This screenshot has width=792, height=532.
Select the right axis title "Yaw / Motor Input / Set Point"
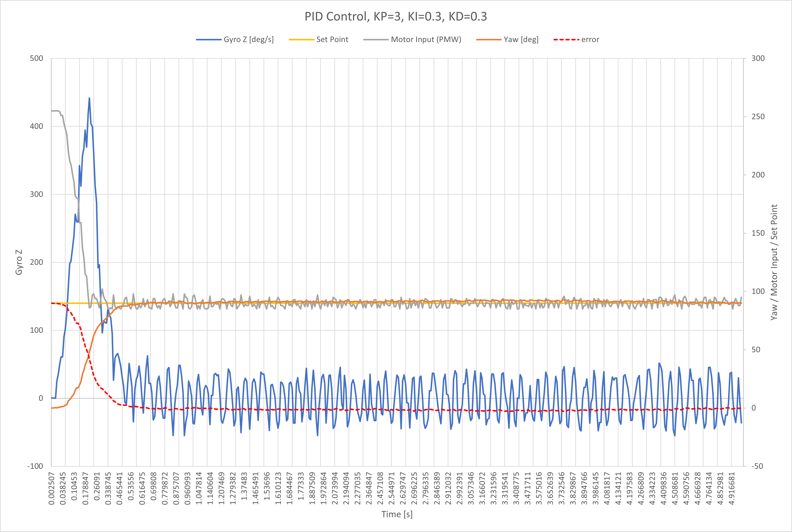774,262
